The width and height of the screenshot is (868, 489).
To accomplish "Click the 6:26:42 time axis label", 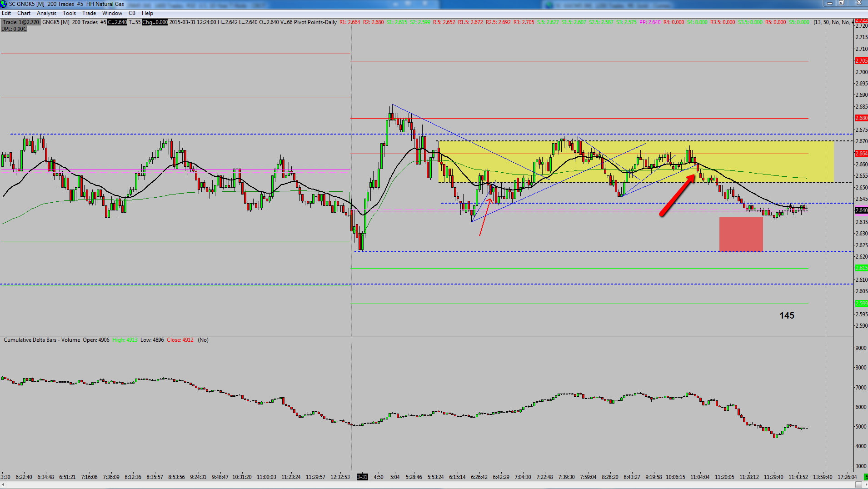I will click(479, 477).
